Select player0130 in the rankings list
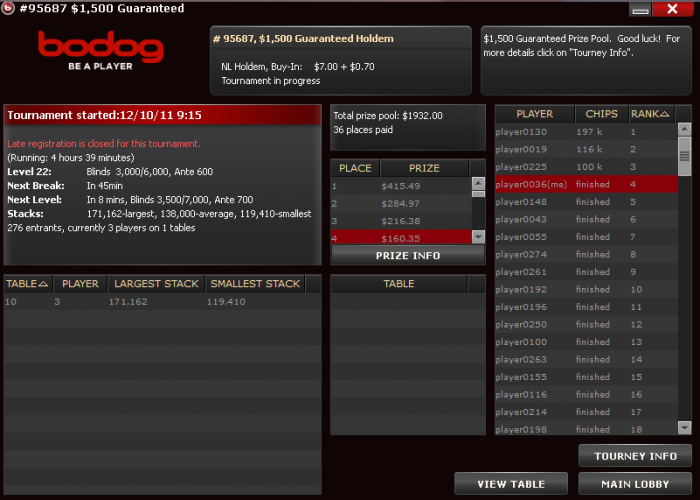700x500 pixels. [x=586, y=132]
